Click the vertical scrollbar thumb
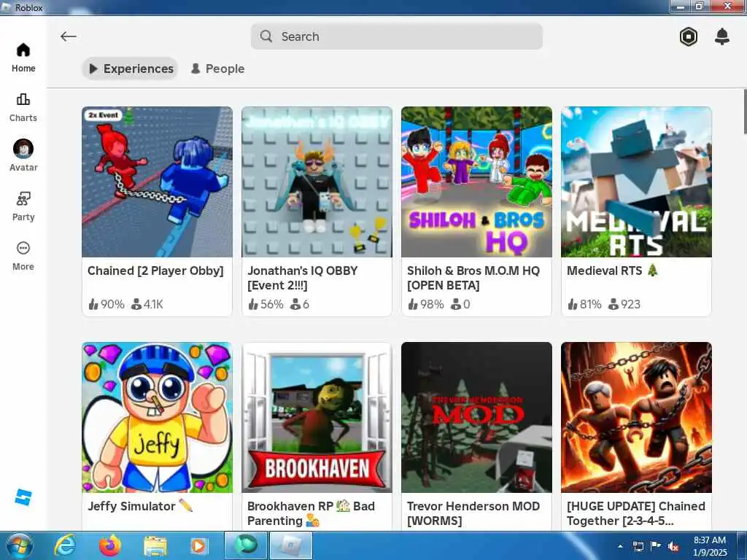 [x=745, y=112]
